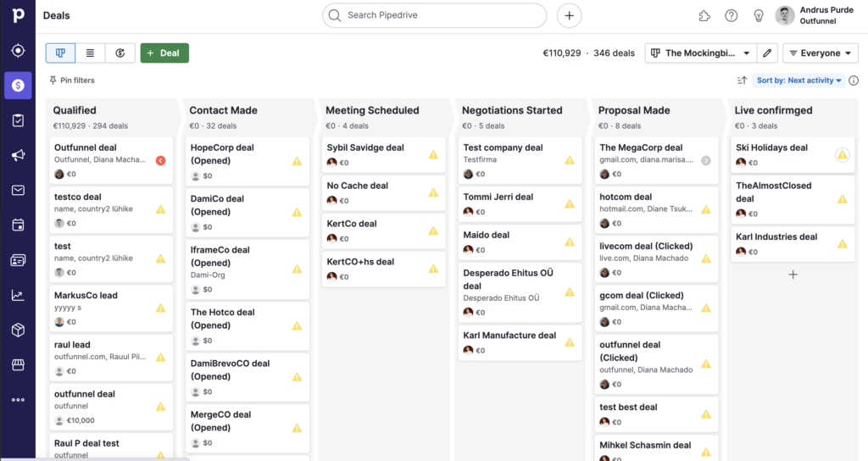Screen dimensions: 868x461
Task: Click Pin filters link
Action: [72, 81]
